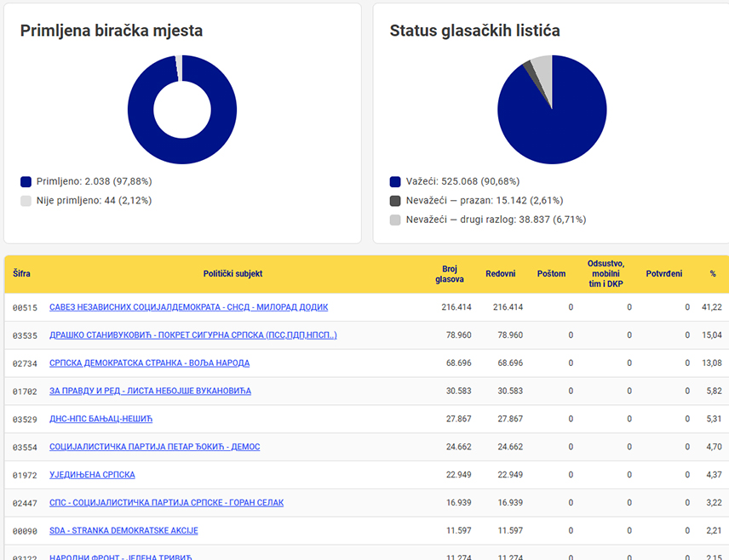Click the 13,08 percentage cell
This screenshot has width=729, height=560.
point(712,363)
